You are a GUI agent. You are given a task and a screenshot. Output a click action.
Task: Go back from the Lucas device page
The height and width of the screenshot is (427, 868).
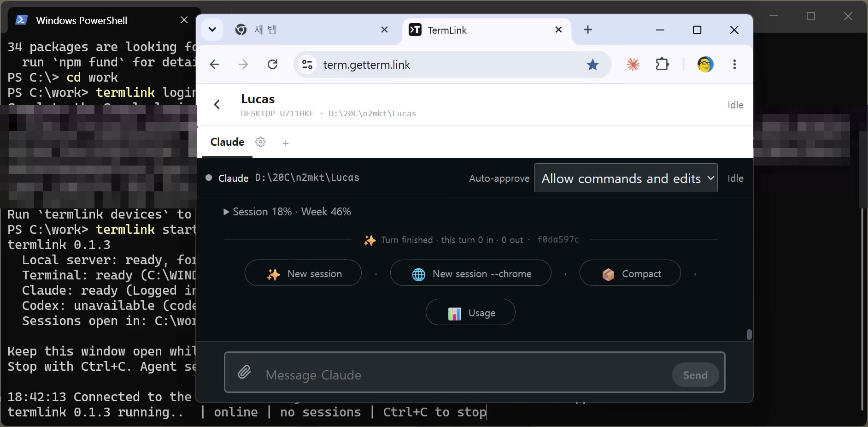217,105
